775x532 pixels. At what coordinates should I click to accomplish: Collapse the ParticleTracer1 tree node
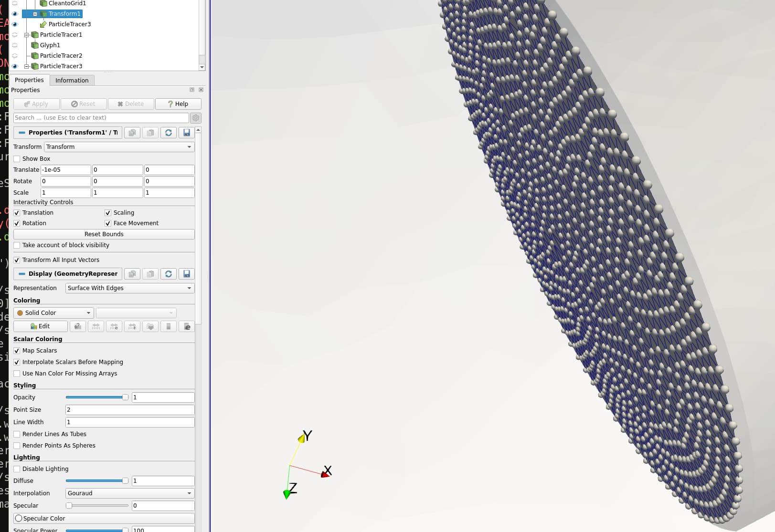click(x=27, y=35)
